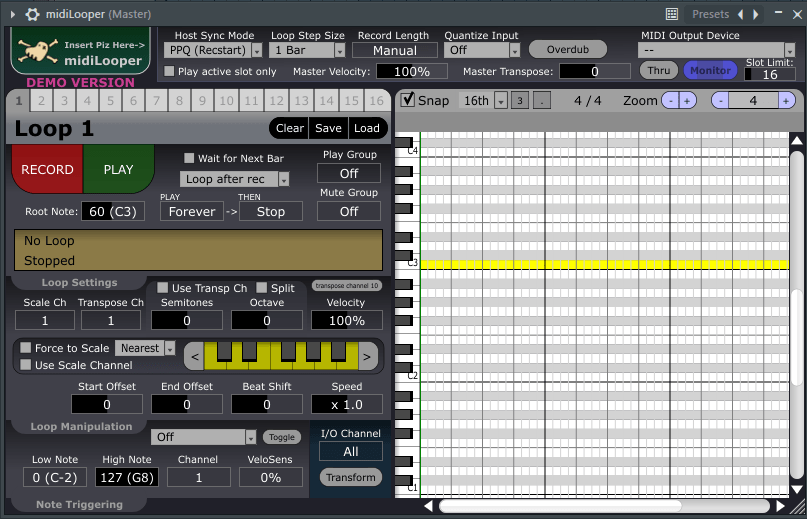Screen dimensions: 807x519
Task: Open the MIDI Output Device dropdown
Action: point(790,50)
